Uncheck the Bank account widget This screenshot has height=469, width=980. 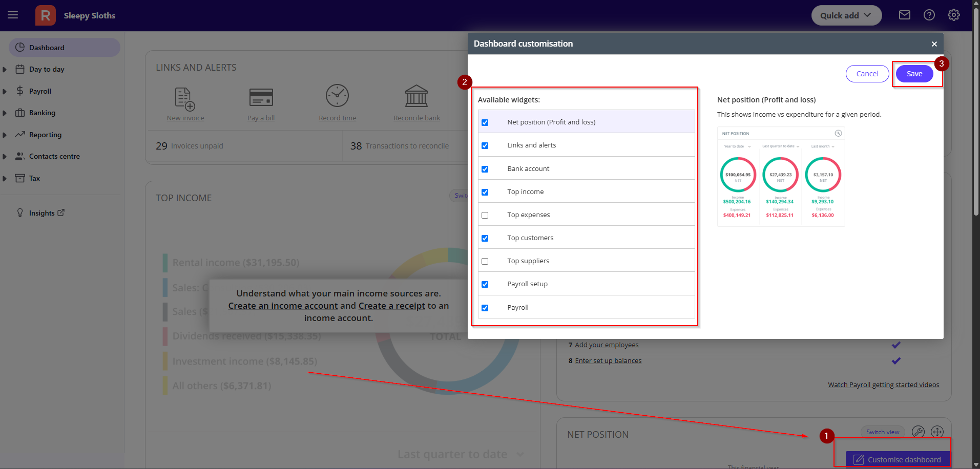[485, 169]
